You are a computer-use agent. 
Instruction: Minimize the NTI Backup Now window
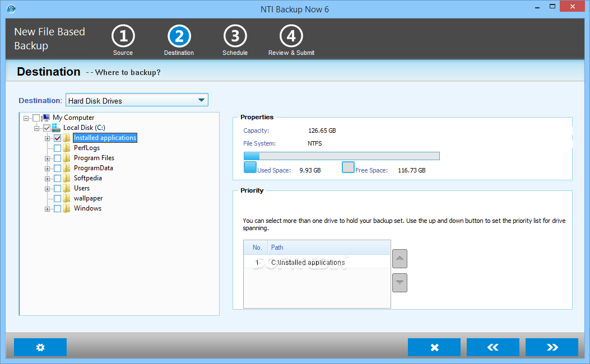(x=537, y=7)
